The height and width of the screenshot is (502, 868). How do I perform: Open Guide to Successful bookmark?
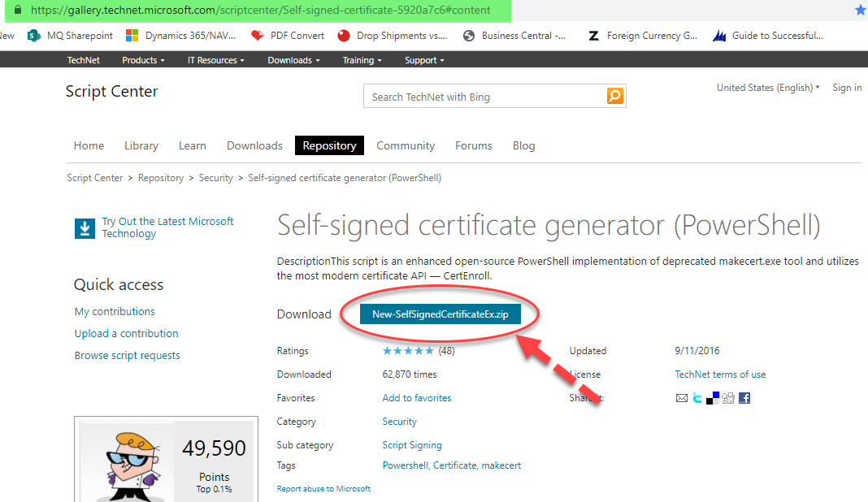pos(768,36)
